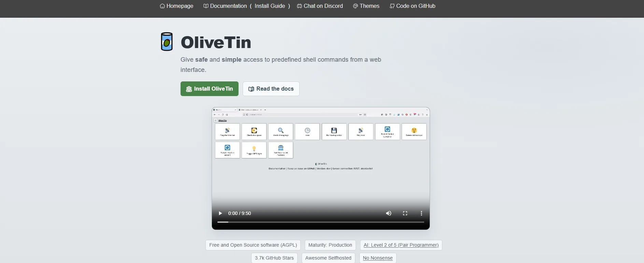Click the Maturity: Production badge
Viewport: 644px width, 263px height.
coord(330,245)
